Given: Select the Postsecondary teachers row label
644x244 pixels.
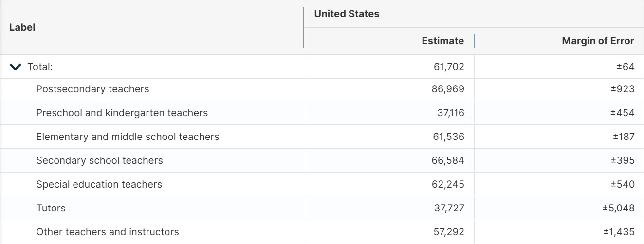Looking at the screenshot, I should click(x=92, y=89).
